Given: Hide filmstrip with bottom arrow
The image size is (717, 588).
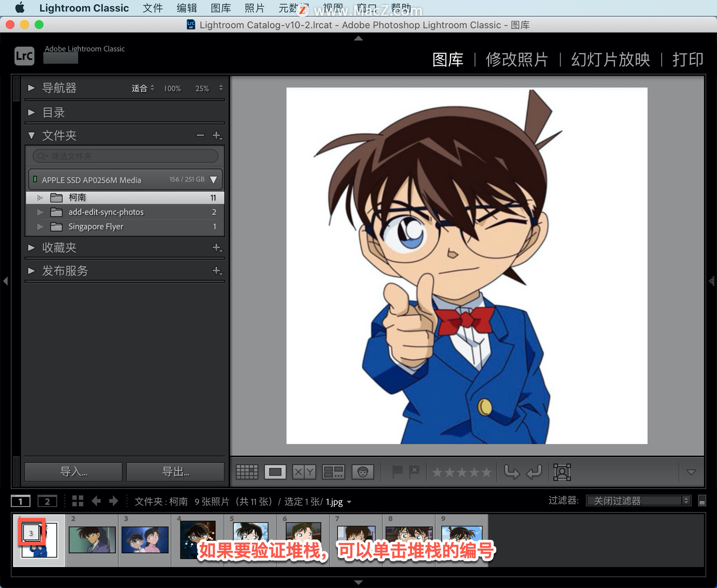Looking at the screenshot, I should 358,582.
